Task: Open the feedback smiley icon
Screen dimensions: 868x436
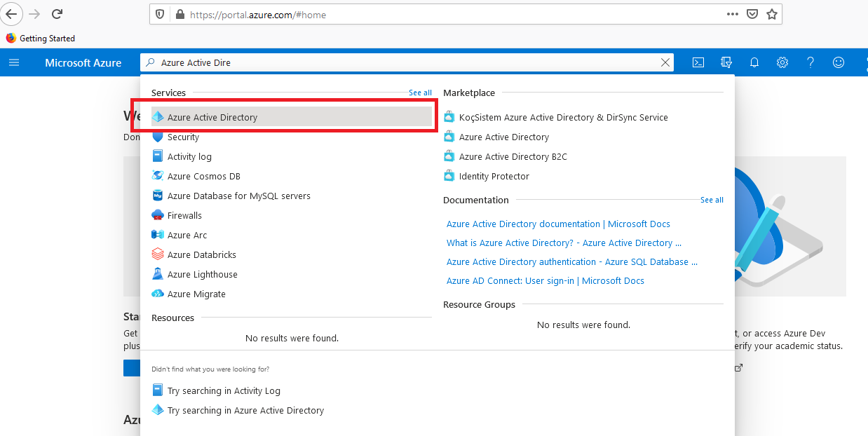Action: coord(839,62)
